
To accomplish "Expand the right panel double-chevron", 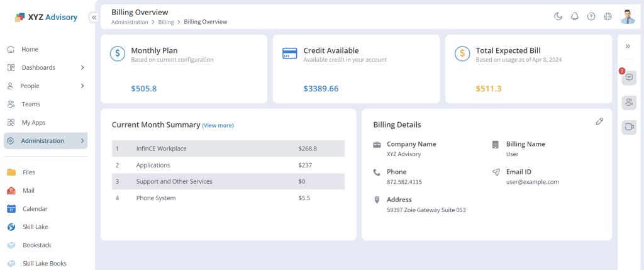I will (628, 46).
